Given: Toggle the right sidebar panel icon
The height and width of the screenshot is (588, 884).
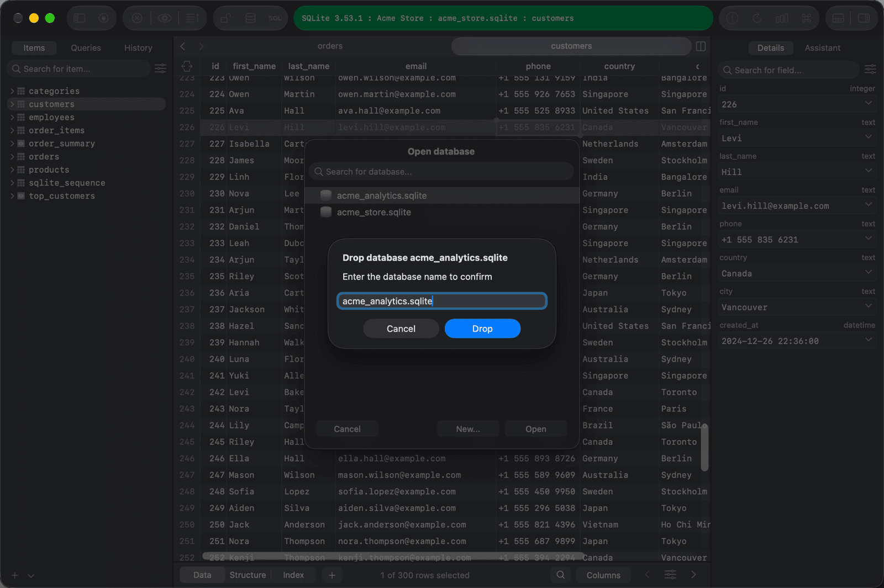Looking at the screenshot, I should coord(864,18).
